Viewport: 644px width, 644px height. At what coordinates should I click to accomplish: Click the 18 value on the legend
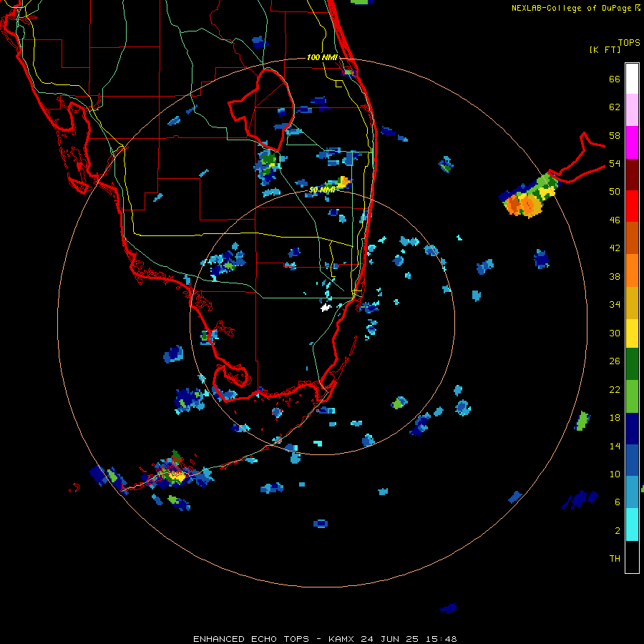[x=615, y=418]
